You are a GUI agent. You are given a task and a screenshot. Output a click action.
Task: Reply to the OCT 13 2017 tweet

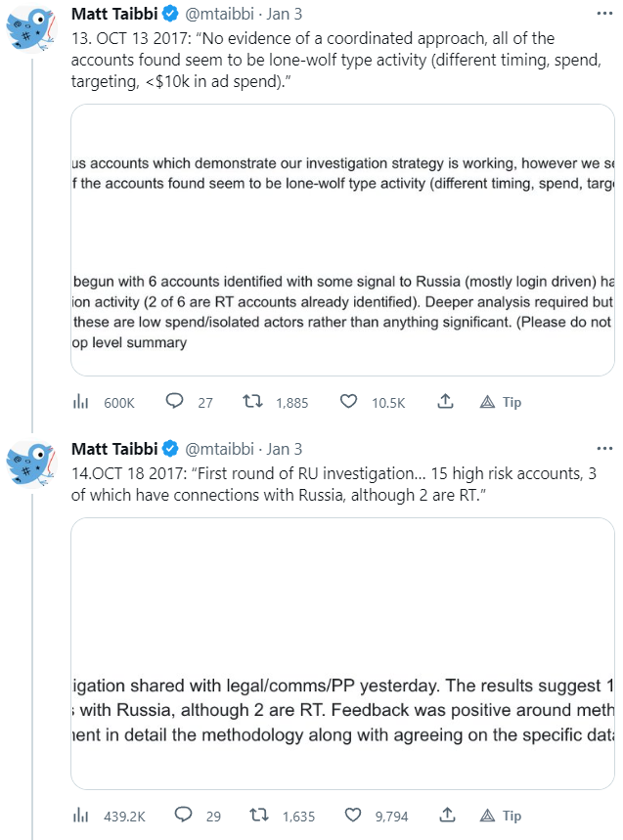pos(176,402)
